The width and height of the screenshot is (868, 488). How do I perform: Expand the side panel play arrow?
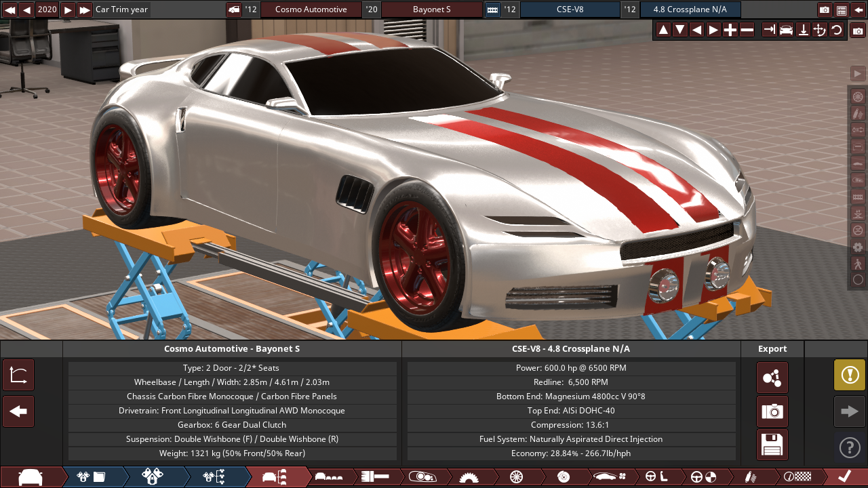pos(858,73)
